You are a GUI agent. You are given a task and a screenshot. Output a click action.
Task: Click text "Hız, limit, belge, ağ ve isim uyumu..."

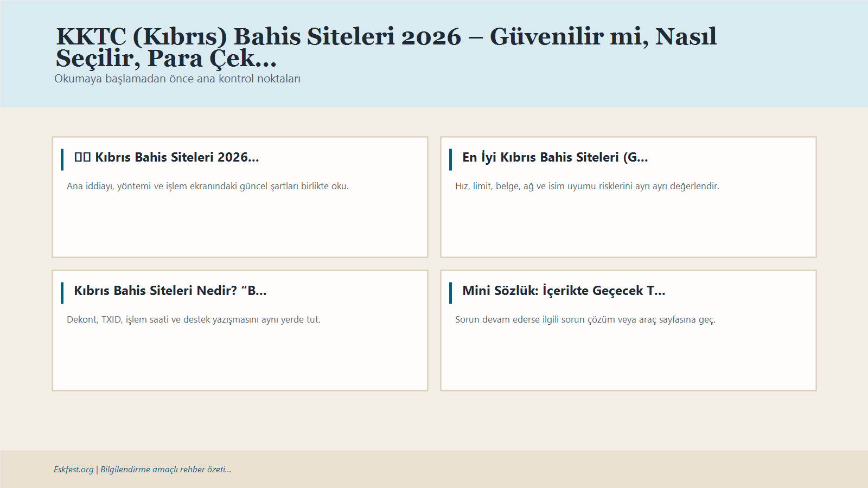coord(587,186)
